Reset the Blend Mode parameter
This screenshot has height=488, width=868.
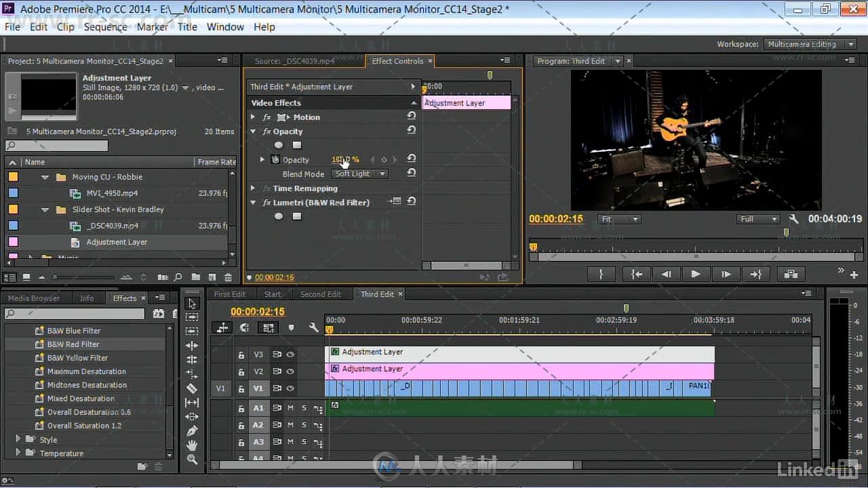(411, 174)
